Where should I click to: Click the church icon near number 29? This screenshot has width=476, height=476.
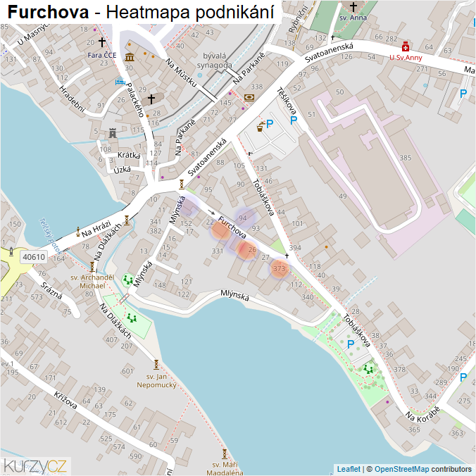coord(151,99)
